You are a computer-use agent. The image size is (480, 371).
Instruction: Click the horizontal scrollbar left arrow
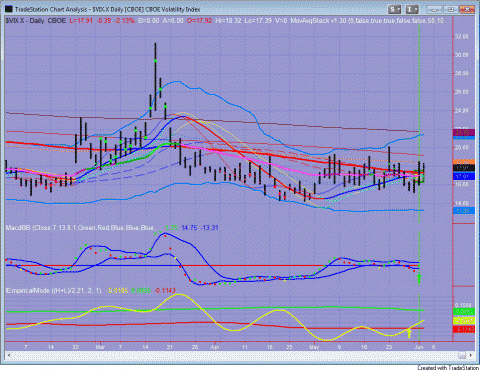pos(8,355)
